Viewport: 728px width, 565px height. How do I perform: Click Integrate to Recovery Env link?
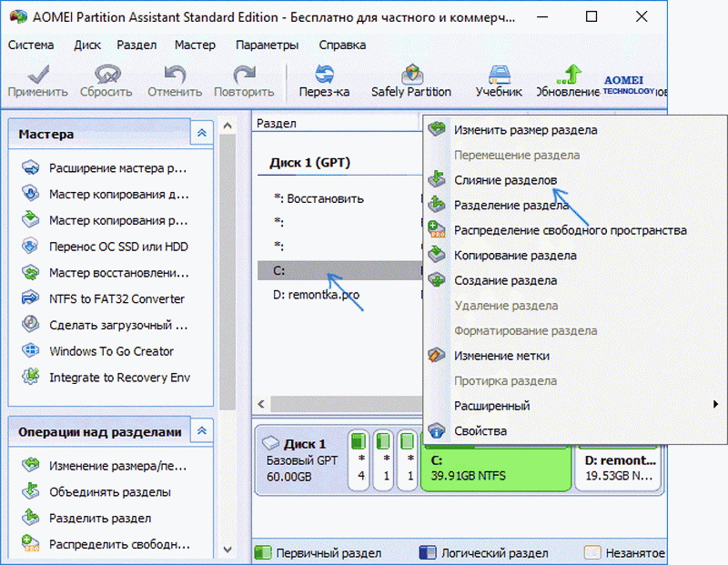coord(119,378)
